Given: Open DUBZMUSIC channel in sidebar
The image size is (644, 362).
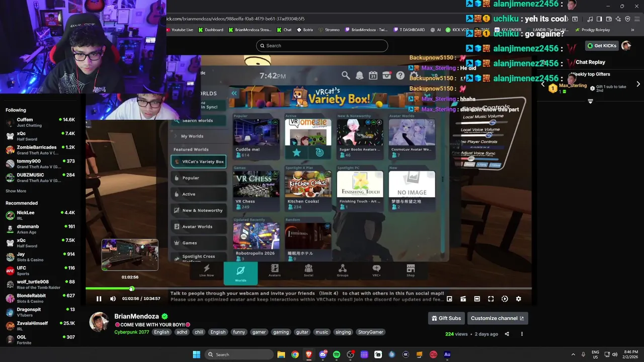Looking at the screenshot, I should coord(40,177).
